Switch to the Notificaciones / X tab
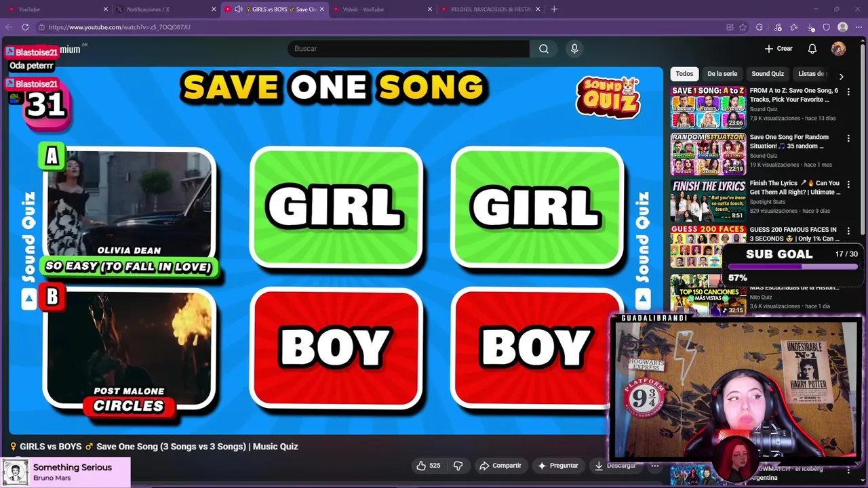 tap(165, 9)
